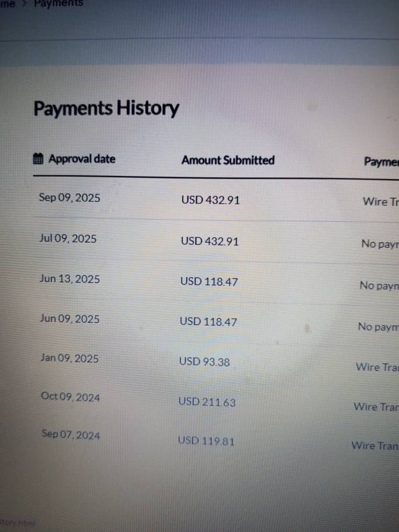Select the Jan 09, 2025 payment row

point(69,359)
